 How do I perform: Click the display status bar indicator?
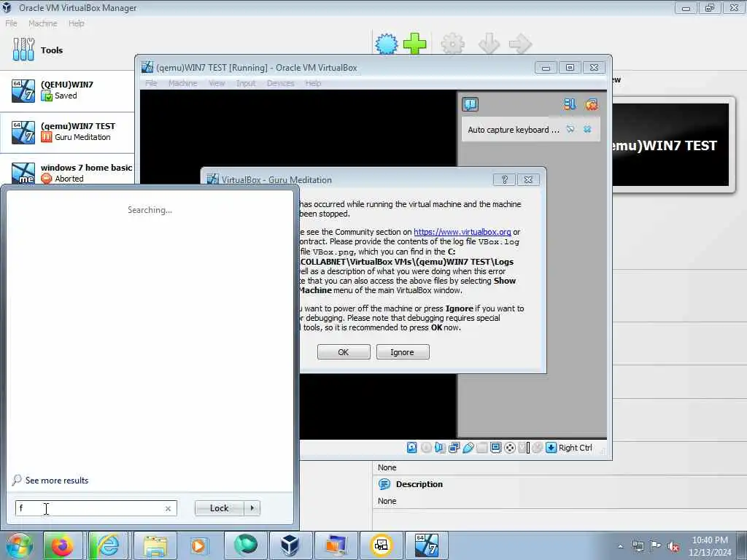click(x=495, y=447)
